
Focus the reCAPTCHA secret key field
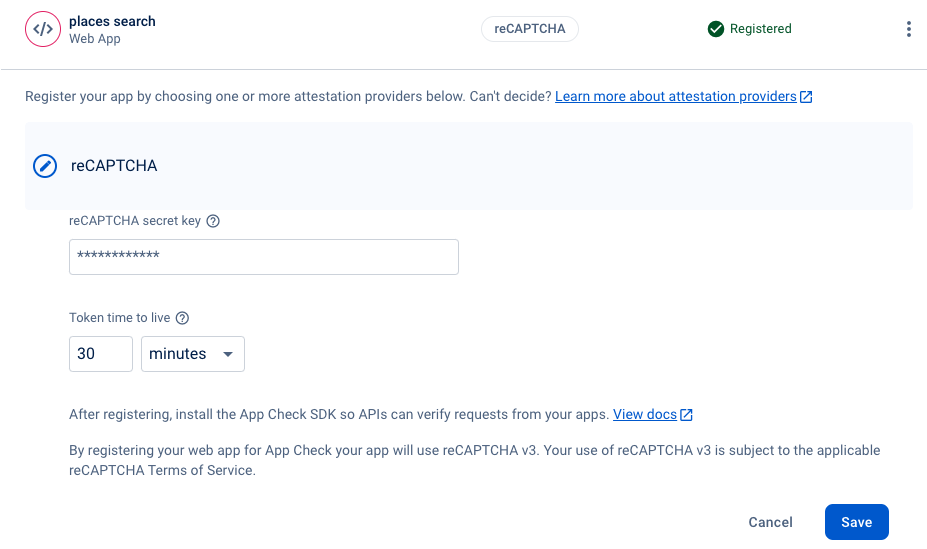coord(263,257)
